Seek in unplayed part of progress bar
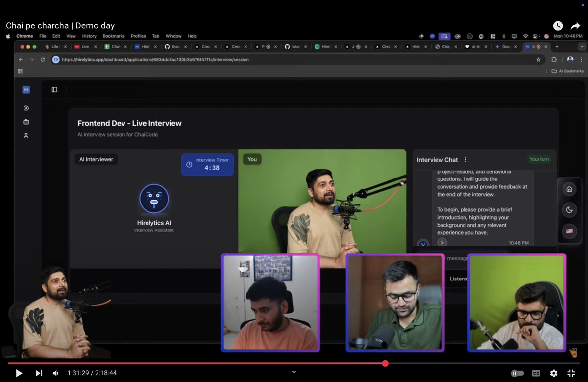This screenshot has height=382, width=588. (x=484, y=363)
